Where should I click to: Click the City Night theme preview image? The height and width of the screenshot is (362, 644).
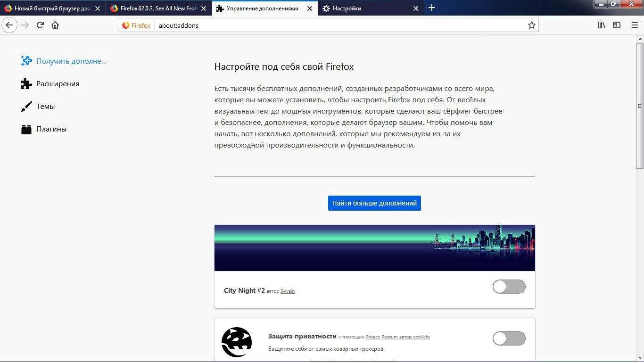pos(375,248)
